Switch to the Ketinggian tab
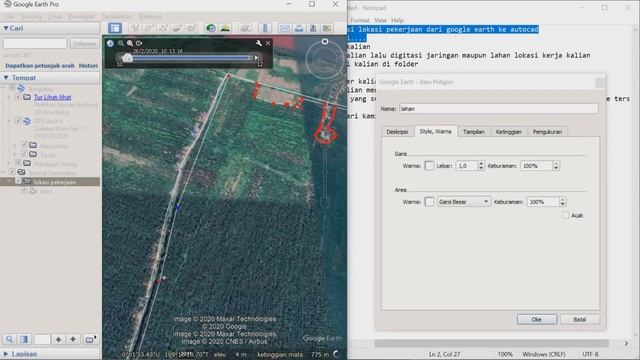This screenshot has height=360, width=640. (509, 132)
